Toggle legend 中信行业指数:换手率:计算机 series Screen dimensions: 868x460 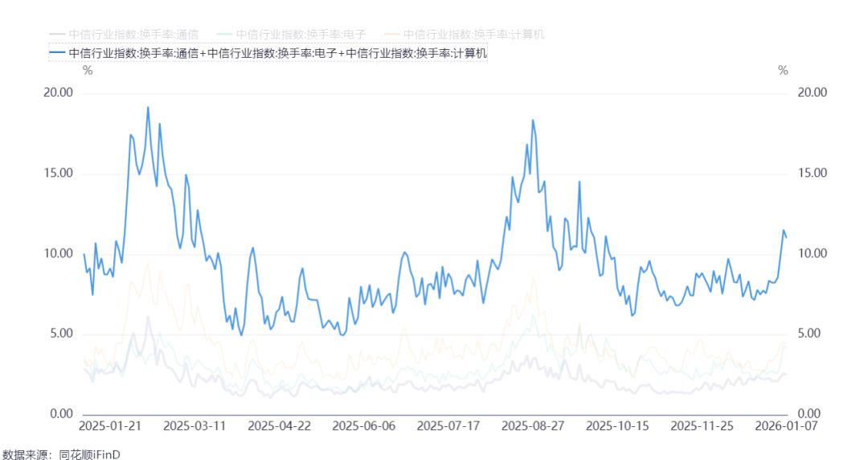pyautogui.click(x=465, y=35)
